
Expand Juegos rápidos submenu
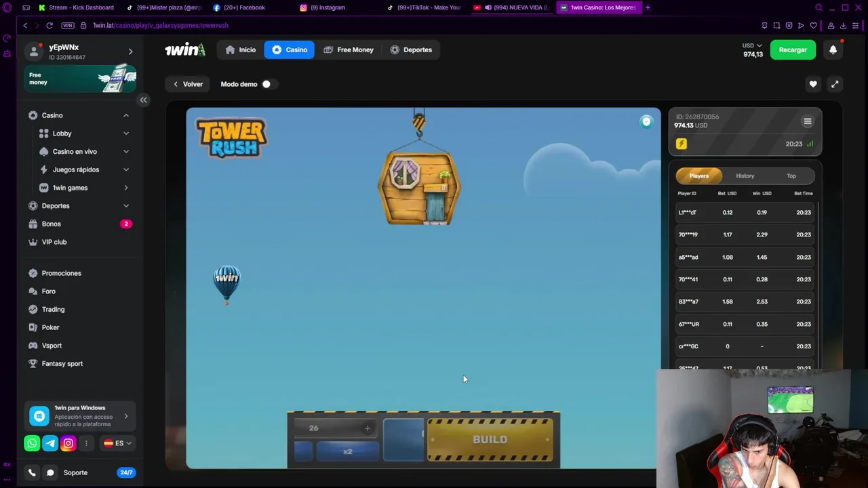pos(126,169)
